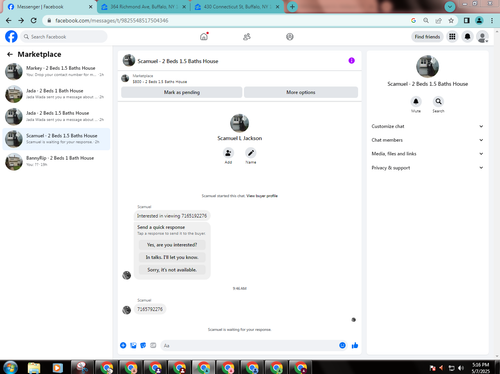The width and height of the screenshot is (500, 374).
Task: Open File Explorer from taskbar
Action: point(34,368)
